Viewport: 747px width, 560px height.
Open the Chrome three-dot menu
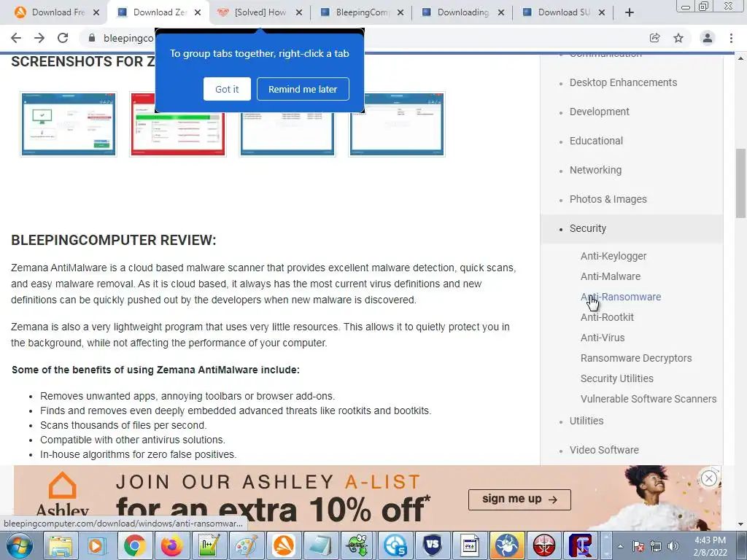point(731,38)
